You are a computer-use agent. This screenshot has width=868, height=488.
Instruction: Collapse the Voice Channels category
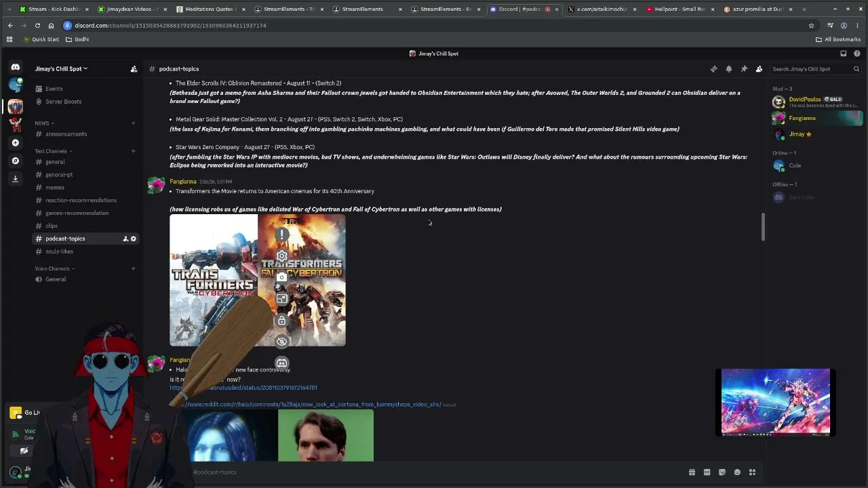coord(55,268)
